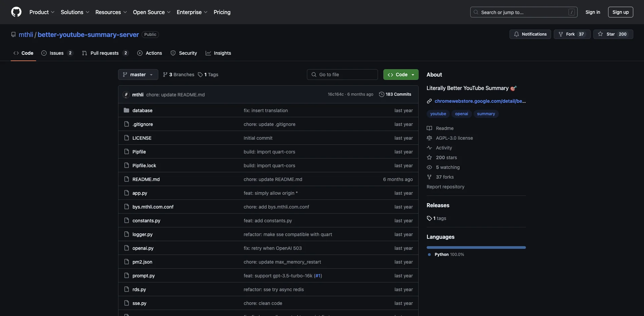Click the Python language bar
The image size is (644, 316).
(476, 247)
